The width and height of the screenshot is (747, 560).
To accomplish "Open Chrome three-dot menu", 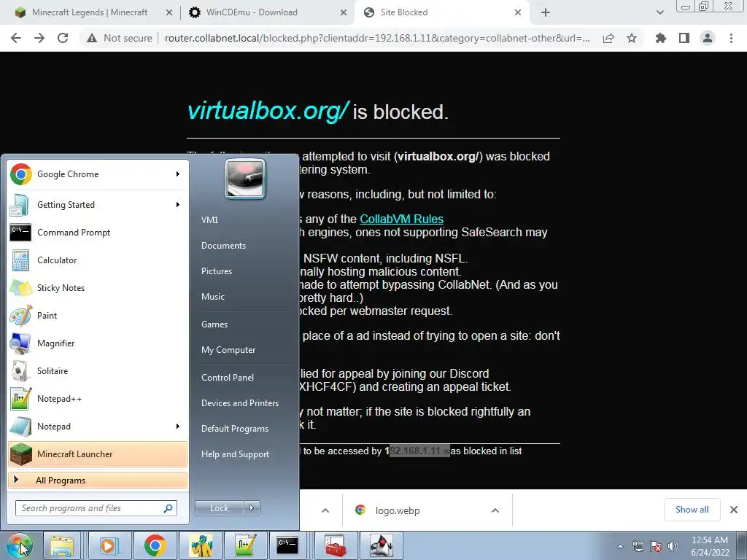I will 731,38.
